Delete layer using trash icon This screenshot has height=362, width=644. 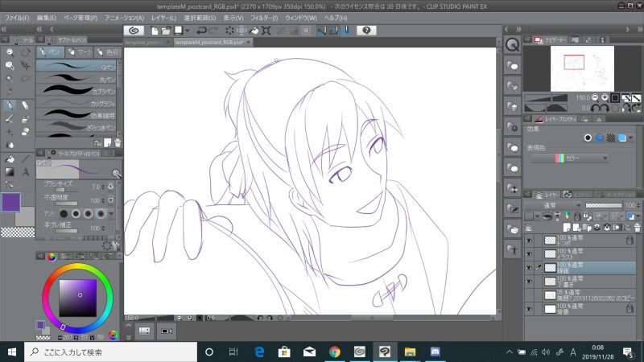pos(637,227)
